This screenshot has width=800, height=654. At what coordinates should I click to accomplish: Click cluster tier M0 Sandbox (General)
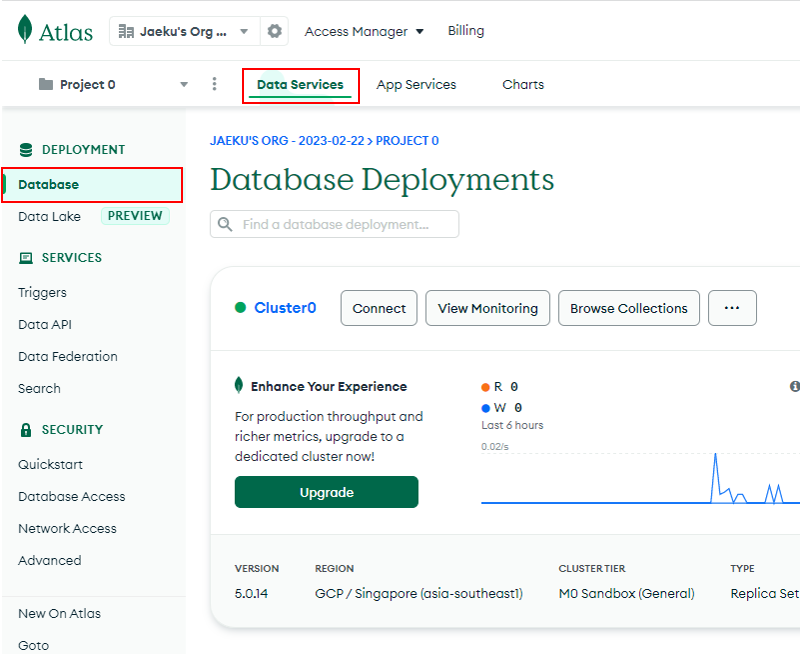(627, 594)
